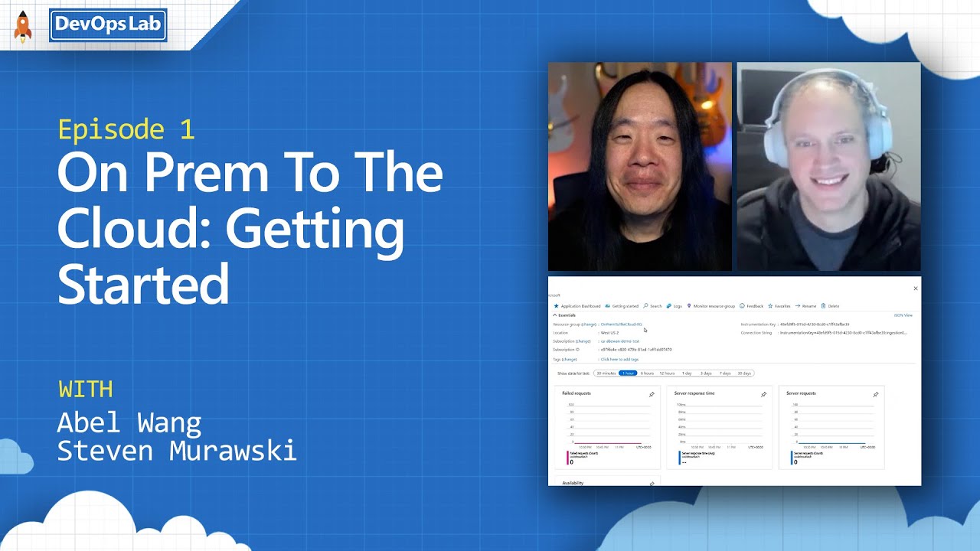Screen dimensions: 980x551
Task: Open the JSON View link
Action: [x=903, y=315]
